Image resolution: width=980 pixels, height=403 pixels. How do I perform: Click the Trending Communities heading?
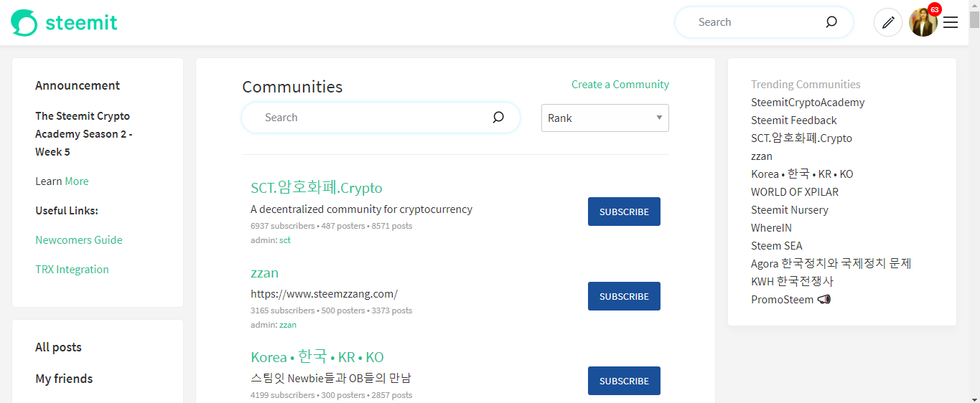click(x=806, y=85)
